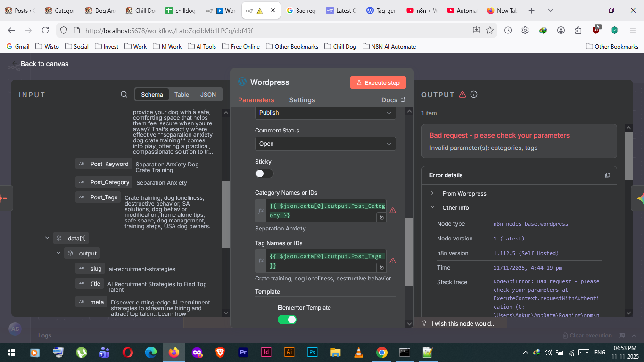Open the expression editor for Category Names
The image size is (644, 362).
click(x=381, y=217)
